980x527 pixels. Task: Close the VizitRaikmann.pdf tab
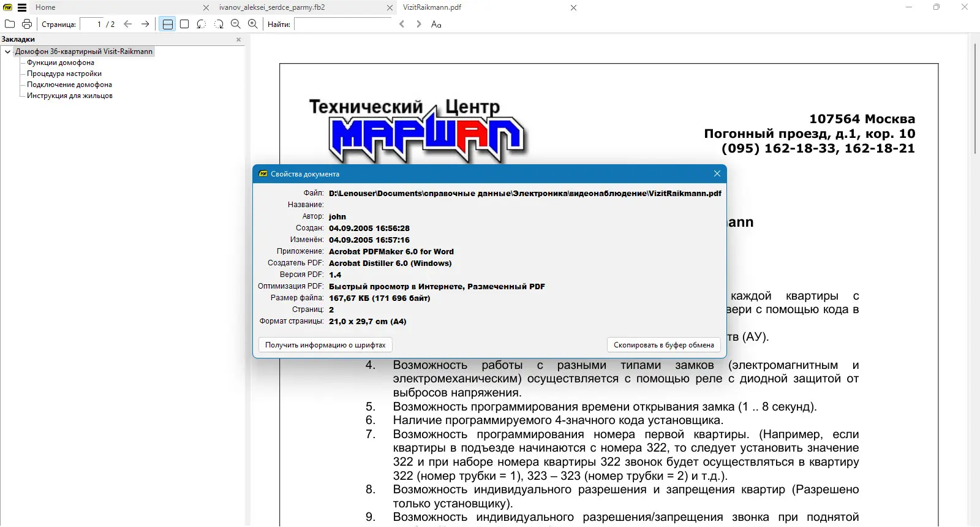[x=573, y=7]
